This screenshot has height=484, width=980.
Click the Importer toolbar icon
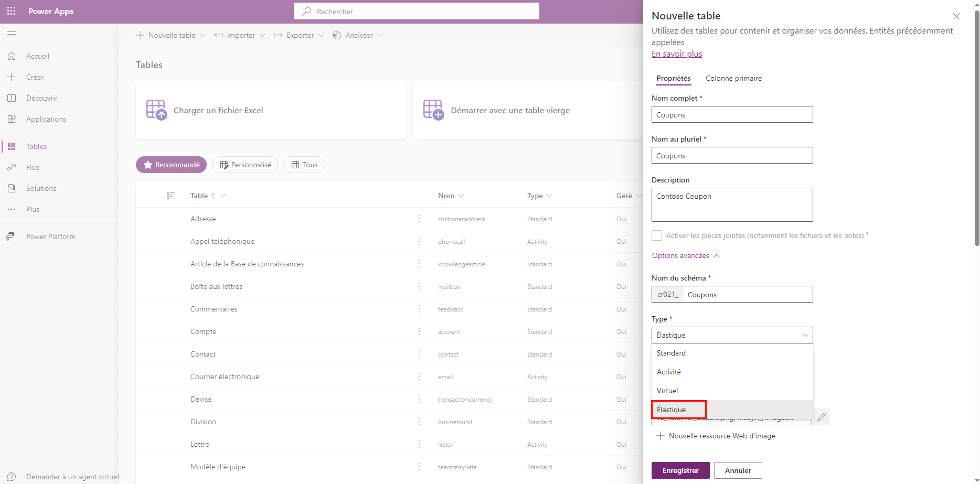[218, 35]
